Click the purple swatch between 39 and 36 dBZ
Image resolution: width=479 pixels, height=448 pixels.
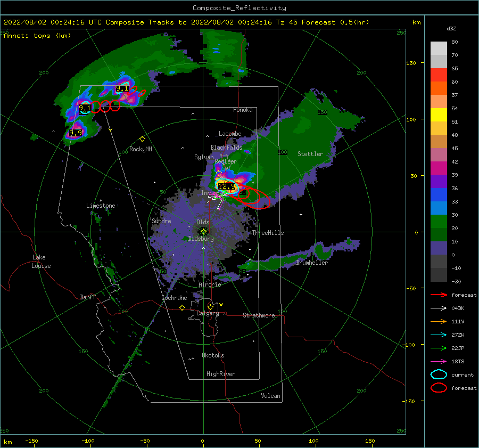pos(439,182)
